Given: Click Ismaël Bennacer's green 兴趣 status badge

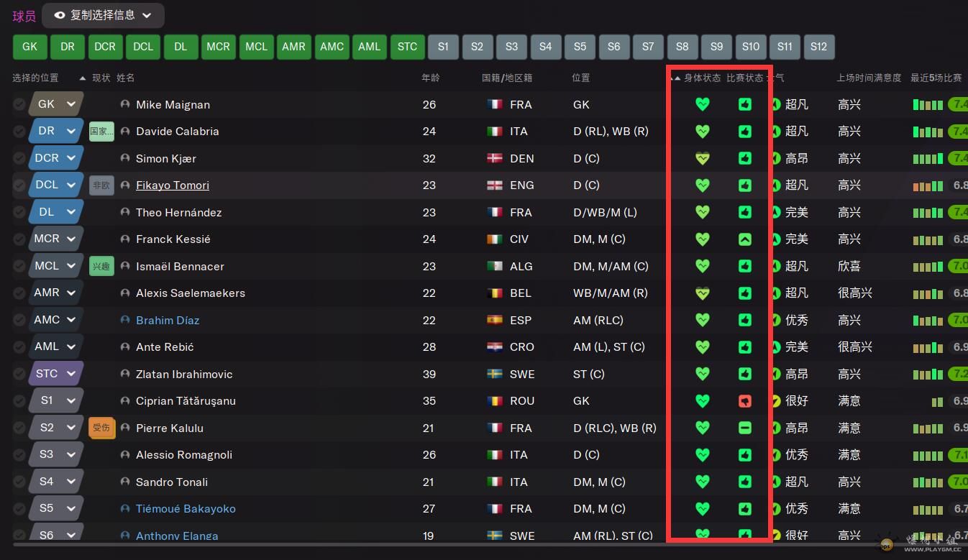Looking at the screenshot, I should click(x=101, y=266).
